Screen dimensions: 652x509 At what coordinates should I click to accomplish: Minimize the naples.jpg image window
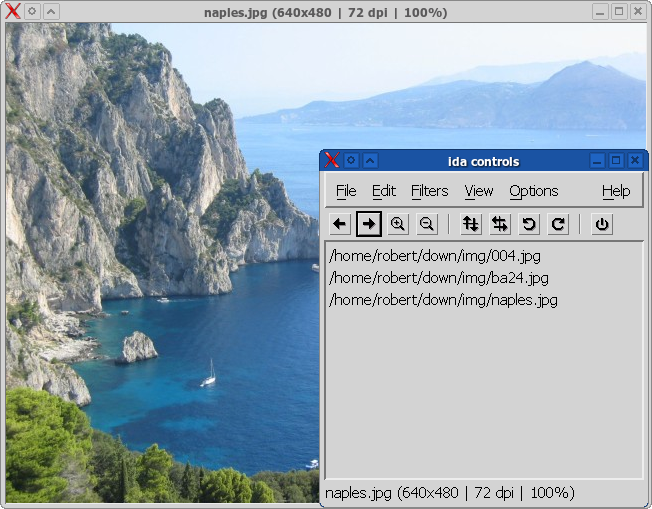pyautogui.click(x=600, y=12)
